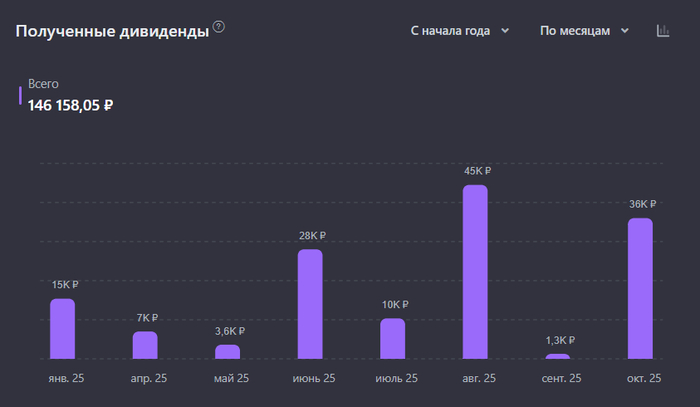Click the purple legend marker beside Всего
This screenshot has height=407, width=700.
pyautogui.click(x=20, y=95)
